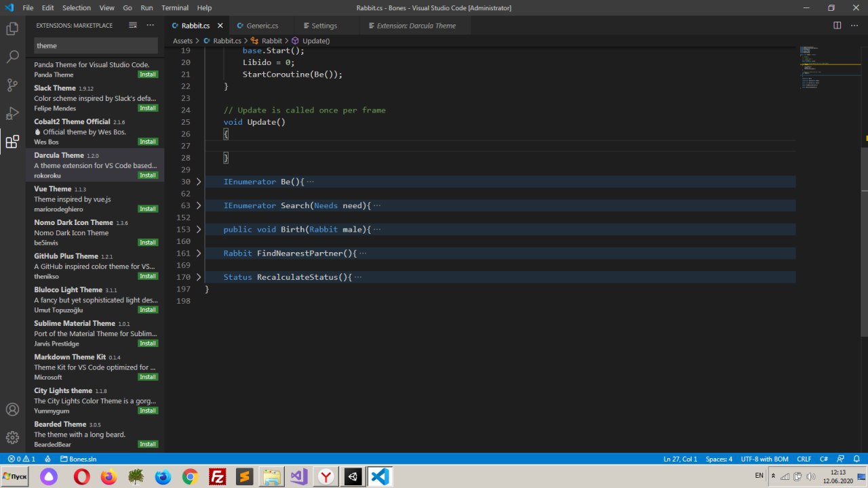This screenshot has width=868, height=488.
Task: Install the Slack Theme extension
Action: 148,108
